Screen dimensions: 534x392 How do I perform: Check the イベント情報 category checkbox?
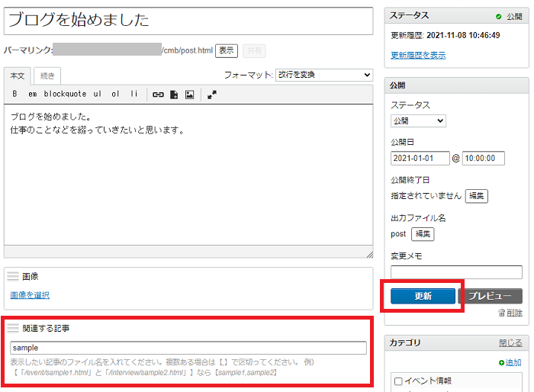point(398,381)
